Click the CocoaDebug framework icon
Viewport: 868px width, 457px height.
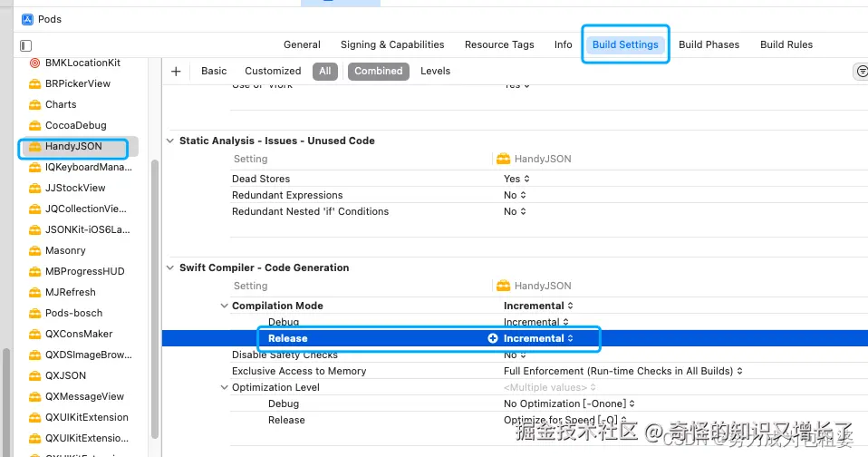pyautogui.click(x=34, y=126)
